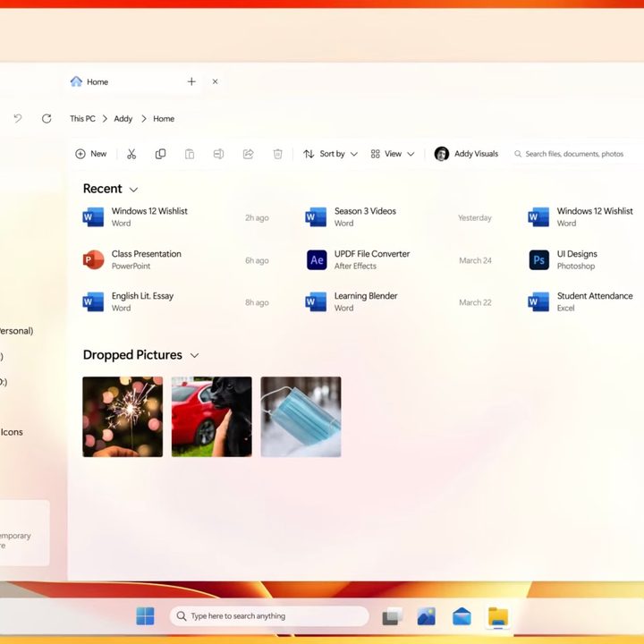Open the blue face mask thumbnail
Screen dimensions: 644x644
click(x=301, y=417)
